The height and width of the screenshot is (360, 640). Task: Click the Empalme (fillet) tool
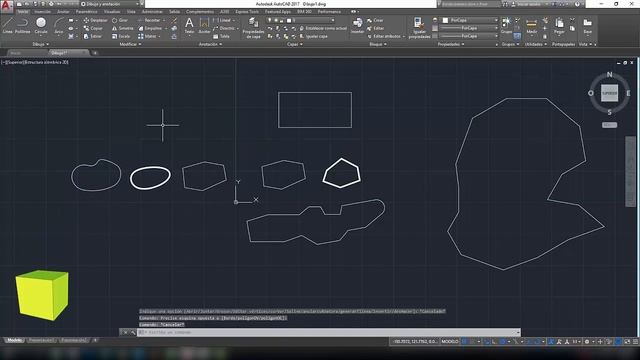coord(150,28)
